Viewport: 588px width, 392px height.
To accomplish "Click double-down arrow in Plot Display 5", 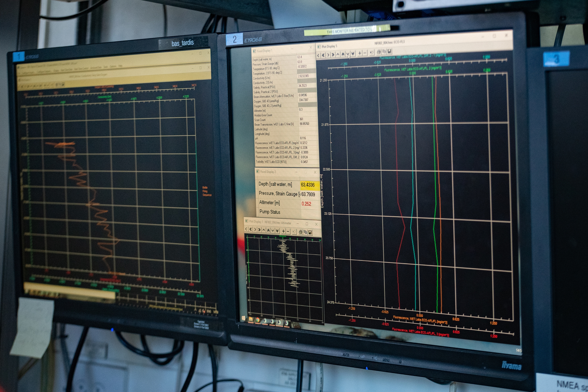I will (x=353, y=54).
